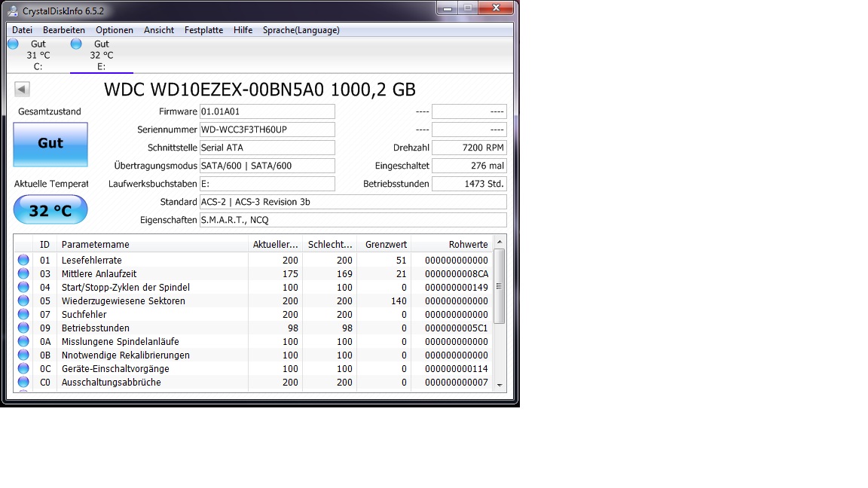Click the Betriebsstunden field 1473 Std.
This screenshot has height=488, width=868.
(469, 184)
